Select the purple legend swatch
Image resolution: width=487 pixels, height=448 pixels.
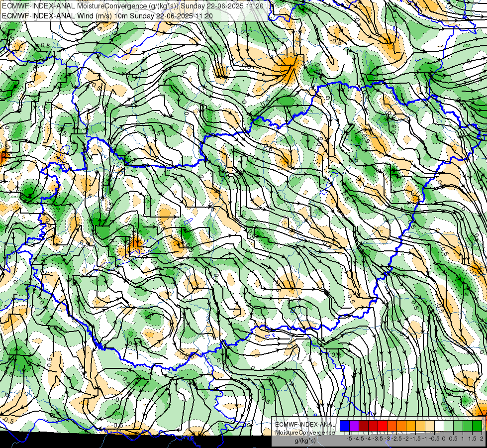click(354, 426)
